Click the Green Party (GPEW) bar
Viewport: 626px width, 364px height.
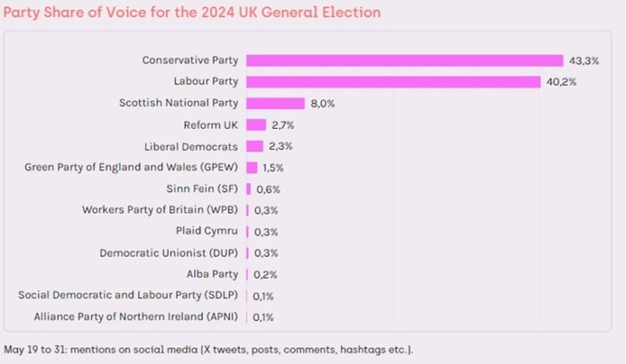[252, 167]
